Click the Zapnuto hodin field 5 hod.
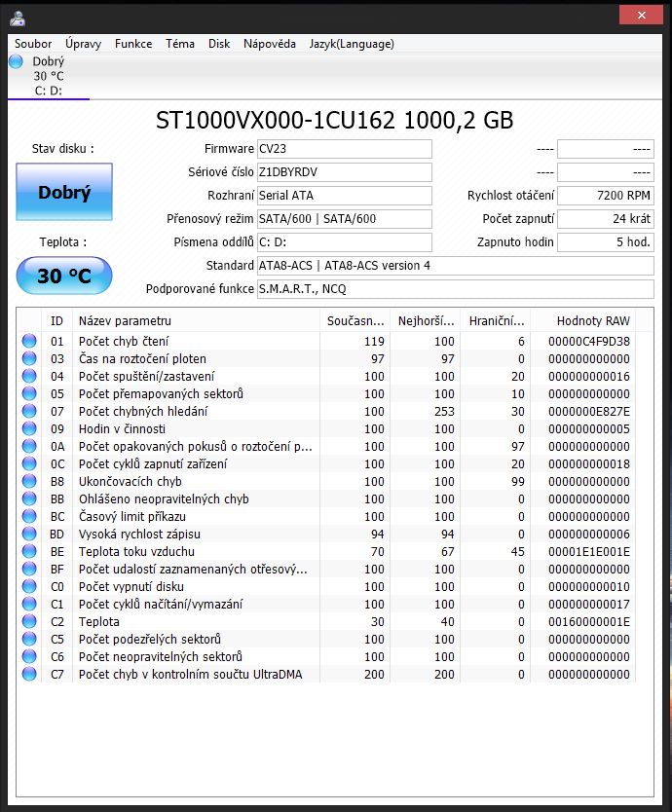 point(606,241)
